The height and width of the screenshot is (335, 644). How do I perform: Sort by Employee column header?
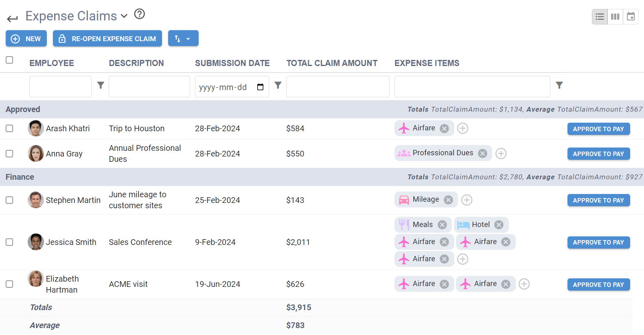point(52,63)
